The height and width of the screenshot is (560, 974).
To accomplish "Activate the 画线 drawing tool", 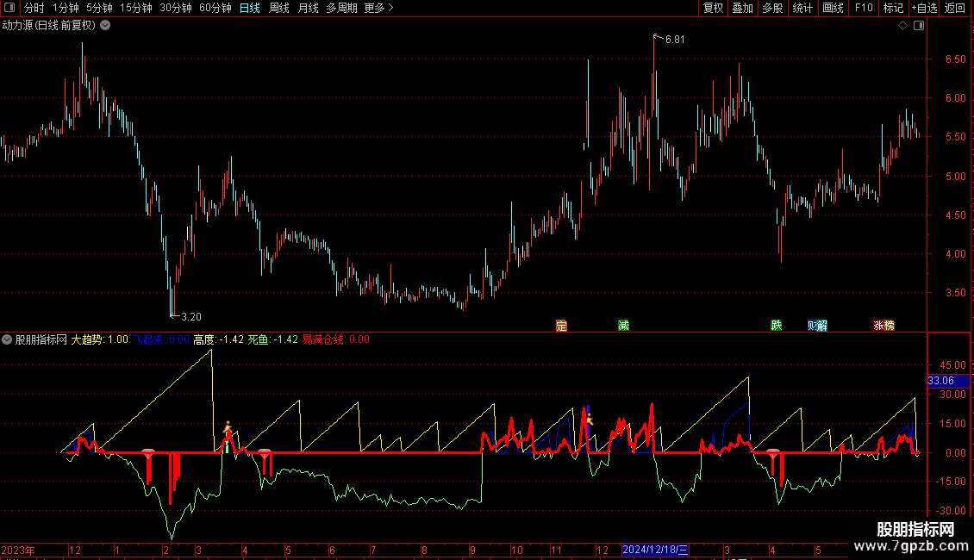I will pos(833,8).
